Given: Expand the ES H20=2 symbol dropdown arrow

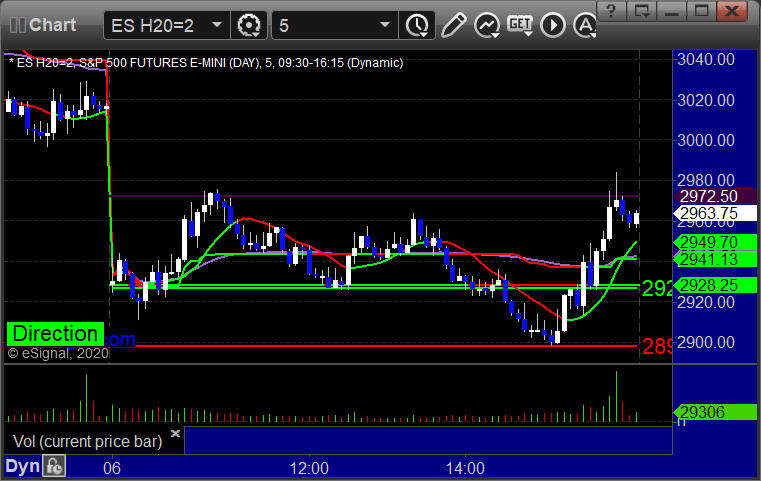Looking at the screenshot, I should coord(217,25).
